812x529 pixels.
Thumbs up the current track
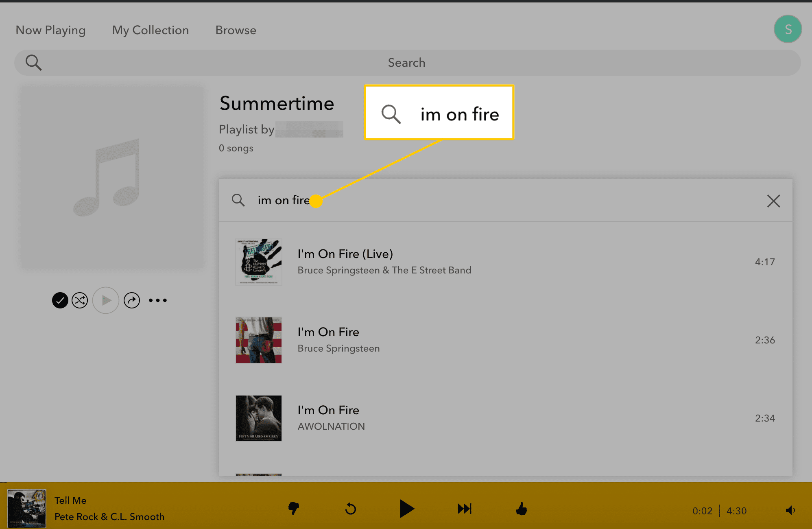coord(522,509)
